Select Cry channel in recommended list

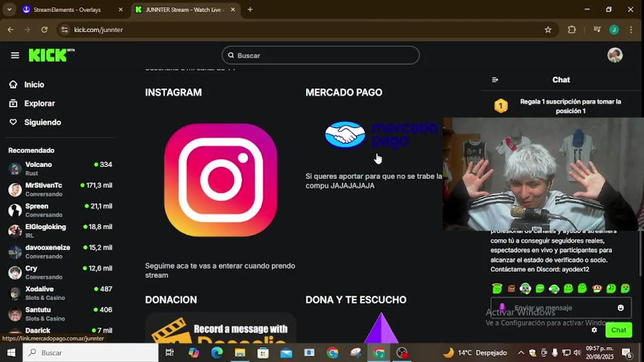(60, 273)
